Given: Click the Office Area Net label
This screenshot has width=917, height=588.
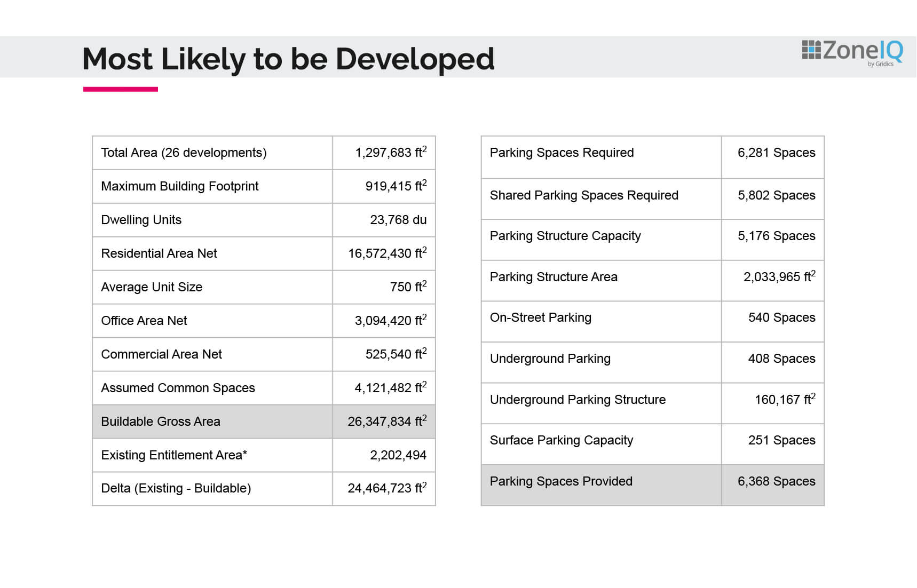Looking at the screenshot, I should [144, 321].
